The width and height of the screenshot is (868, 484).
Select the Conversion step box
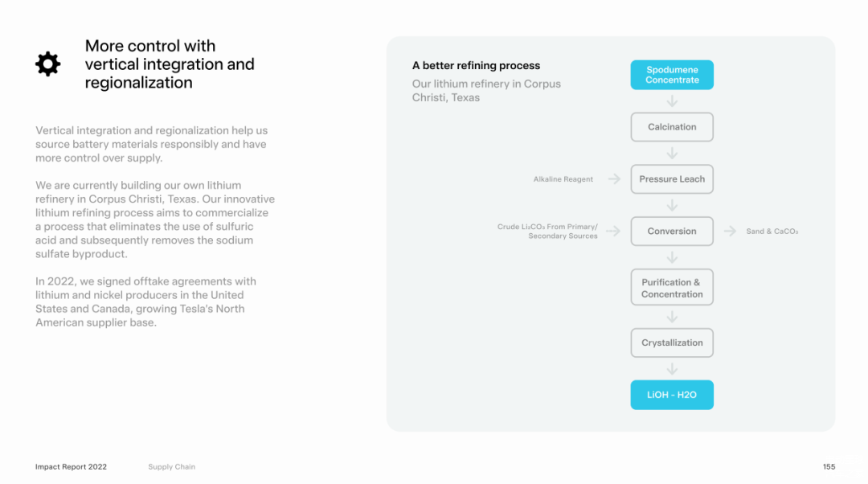click(672, 232)
